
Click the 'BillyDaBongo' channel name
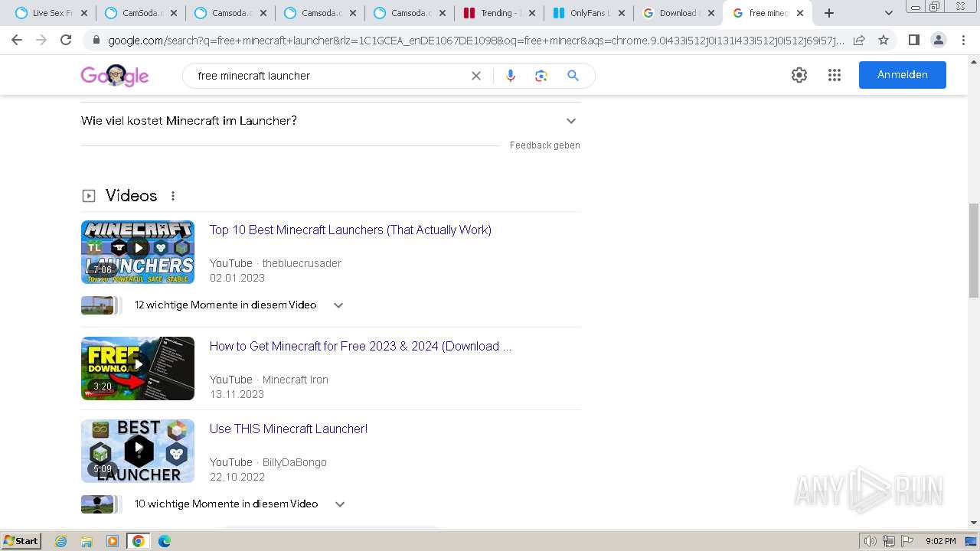coord(294,462)
